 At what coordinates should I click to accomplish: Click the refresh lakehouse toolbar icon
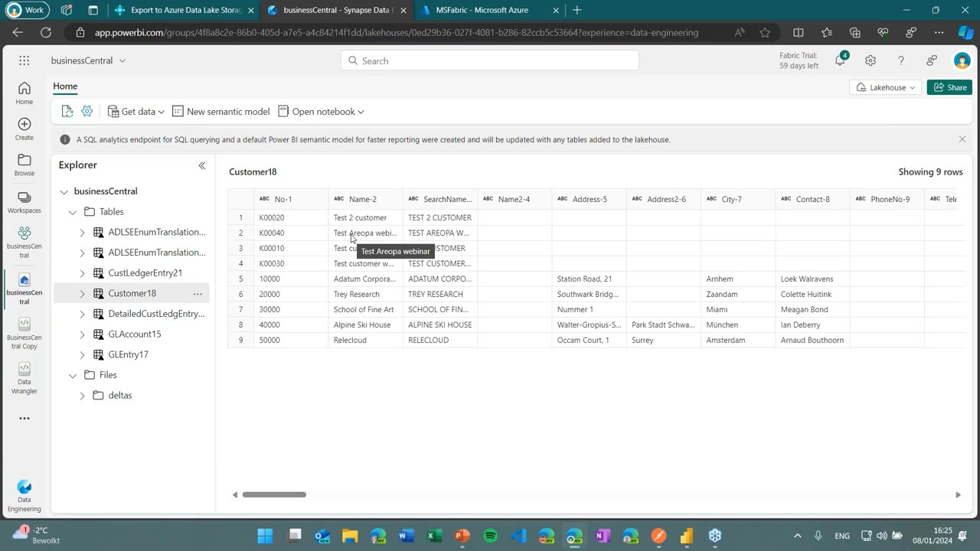[x=67, y=112]
